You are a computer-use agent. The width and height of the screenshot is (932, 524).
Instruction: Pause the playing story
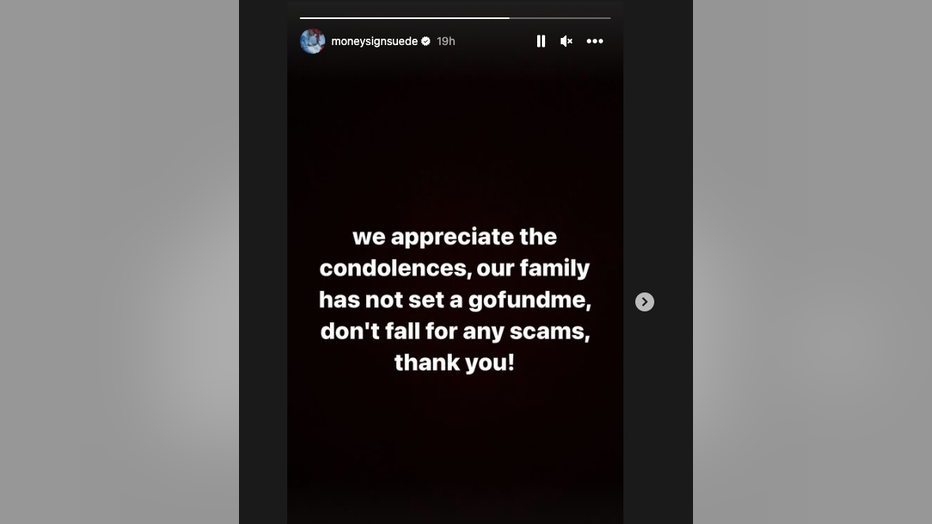point(541,41)
